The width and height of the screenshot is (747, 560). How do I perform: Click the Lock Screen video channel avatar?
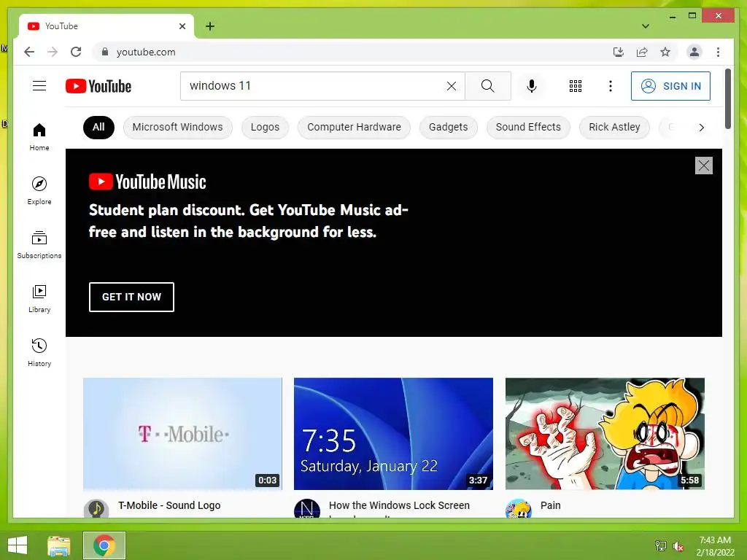click(x=307, y=508)
